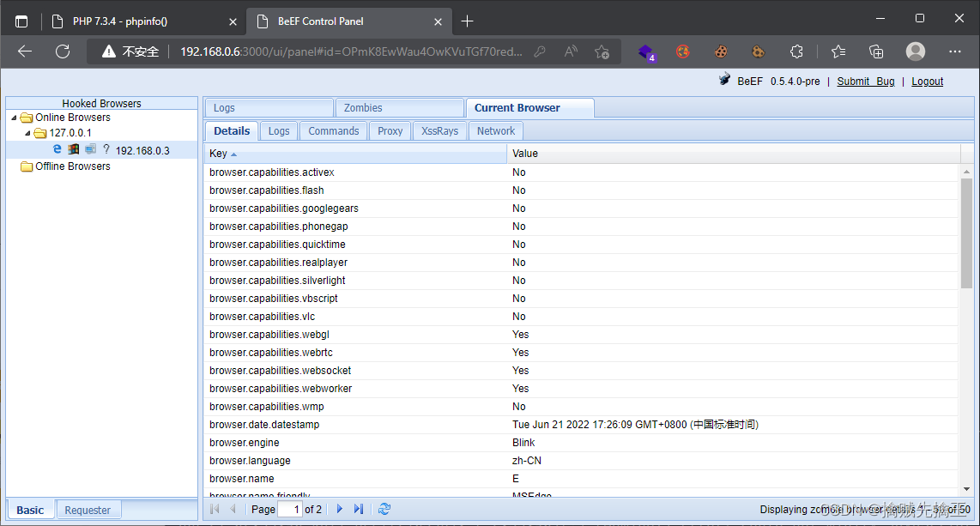Screen dimensions: 980x526
Task: Select the Offline Browsers folder
Action: [65, 166]
